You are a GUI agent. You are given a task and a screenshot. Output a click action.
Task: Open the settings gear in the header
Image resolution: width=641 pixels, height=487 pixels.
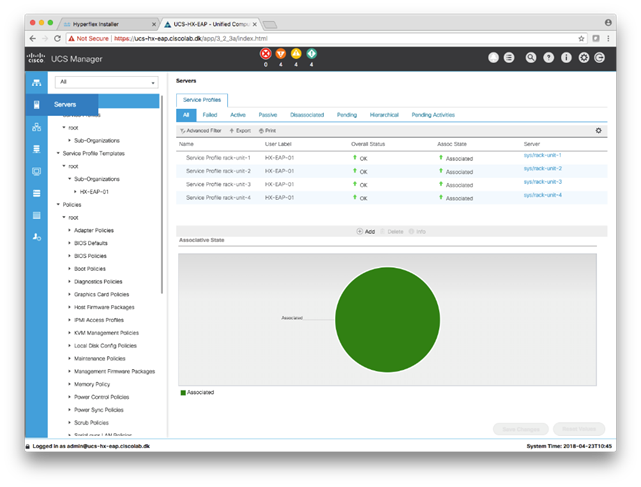(x=584, y=58)
